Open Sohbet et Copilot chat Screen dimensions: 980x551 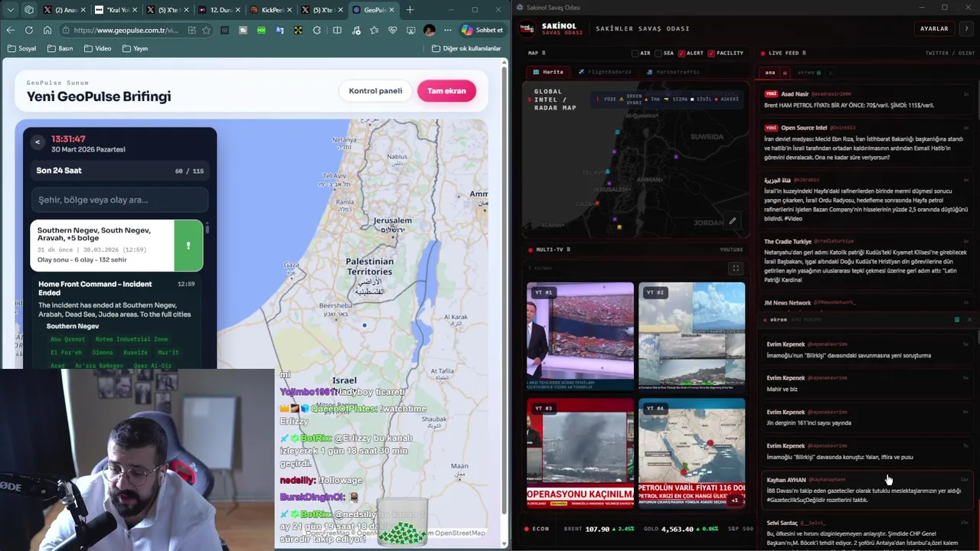tap(482, 30)
